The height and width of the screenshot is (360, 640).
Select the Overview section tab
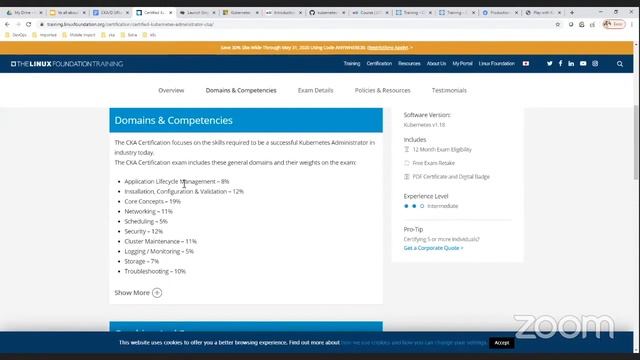(171, 90)
